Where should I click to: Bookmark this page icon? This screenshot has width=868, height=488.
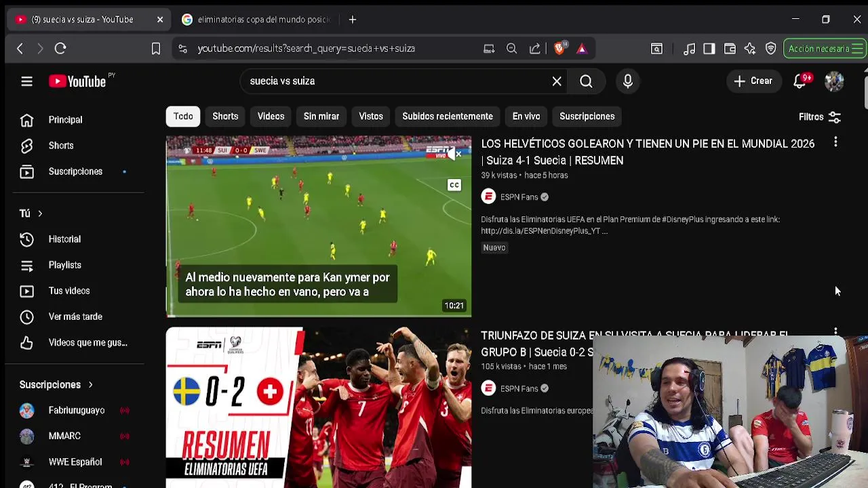(155, 49)
